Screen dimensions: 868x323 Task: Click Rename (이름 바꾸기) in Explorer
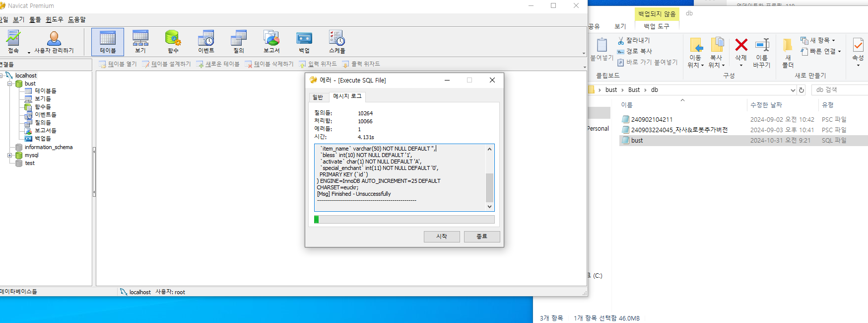[762, 53]
